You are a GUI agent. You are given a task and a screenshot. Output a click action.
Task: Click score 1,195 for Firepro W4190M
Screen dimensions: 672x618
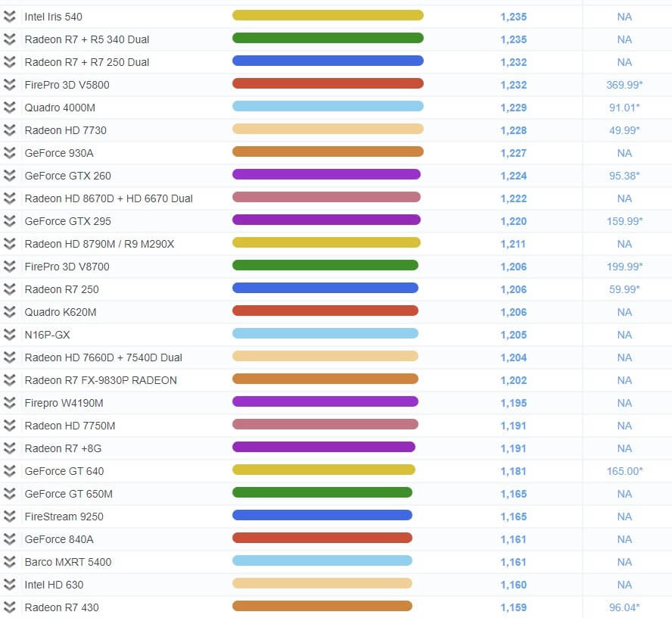click(513, 403)
